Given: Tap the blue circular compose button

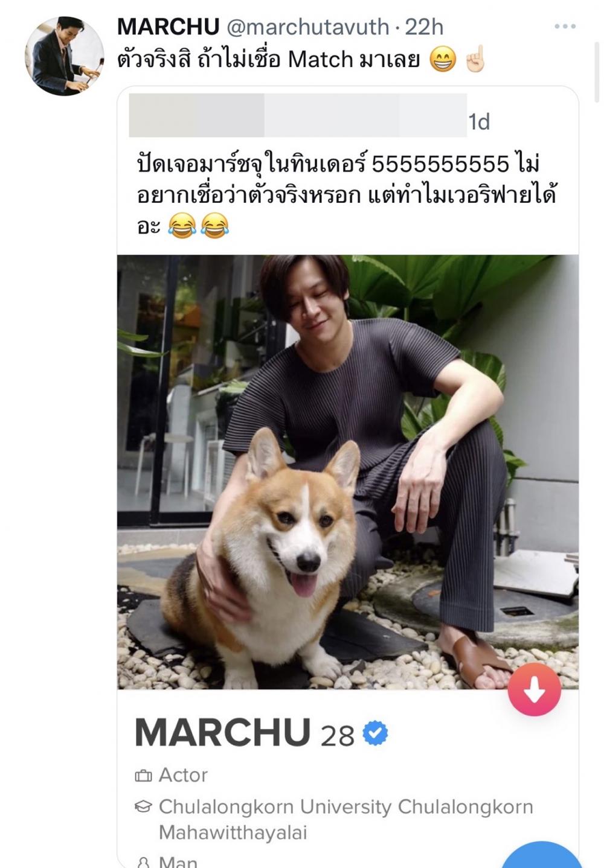Looking at the screenshot, I should point(541,855).
